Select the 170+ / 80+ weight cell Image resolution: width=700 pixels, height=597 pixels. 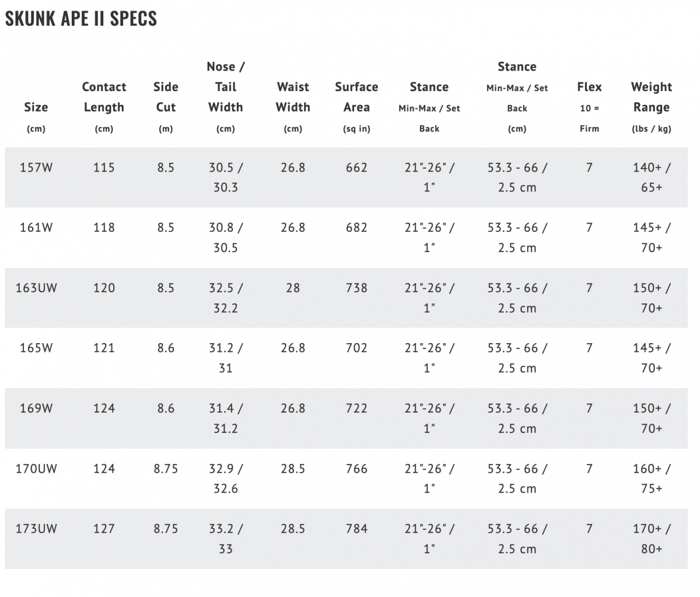pos(652,539)
